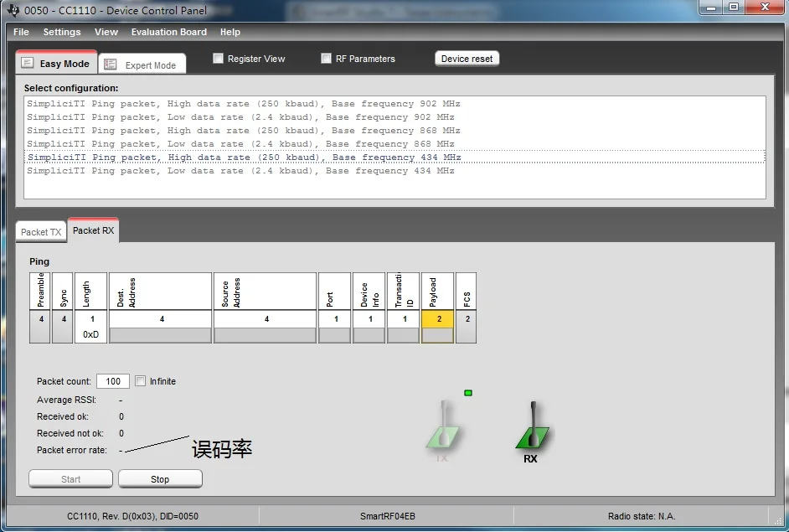
Task: Click the green status LED indicator
Action: click(468, 393)
